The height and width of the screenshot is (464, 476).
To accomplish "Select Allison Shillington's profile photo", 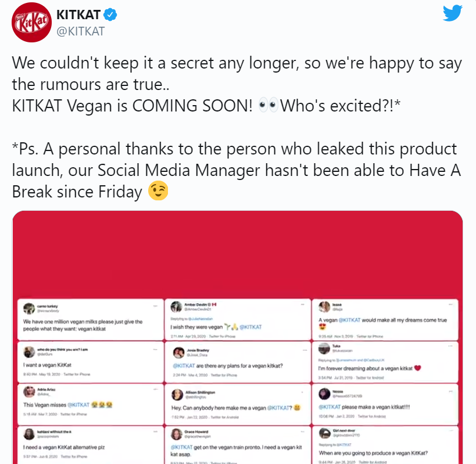I will [176, 395].
